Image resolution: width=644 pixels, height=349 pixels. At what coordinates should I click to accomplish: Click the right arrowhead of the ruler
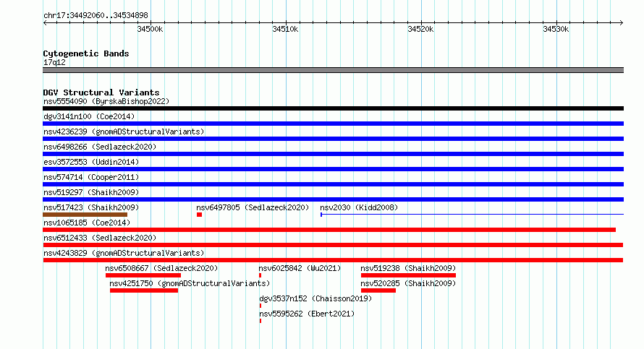coord(622,23)
